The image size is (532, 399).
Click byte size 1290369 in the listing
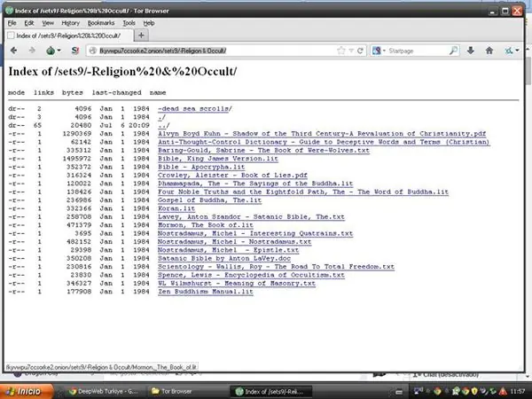tap(77, 134)
